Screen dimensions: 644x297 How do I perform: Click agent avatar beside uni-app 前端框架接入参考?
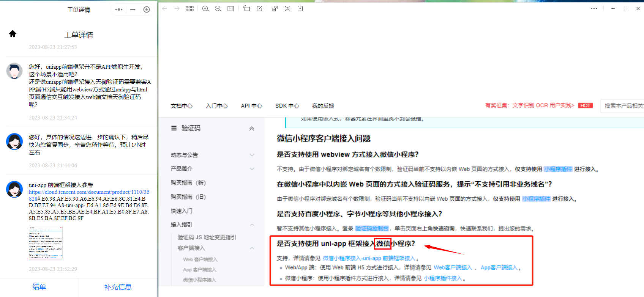tap(14, 189)
